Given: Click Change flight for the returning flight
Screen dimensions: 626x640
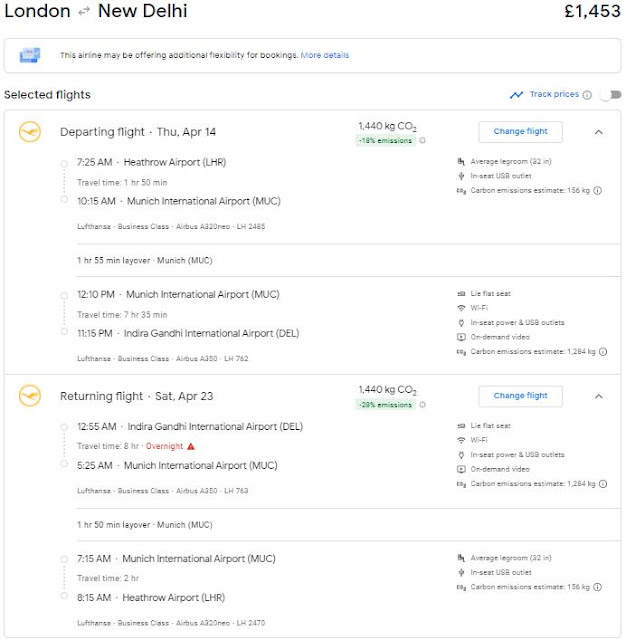Looking at the screenshot, I should (x=520, y=396).
